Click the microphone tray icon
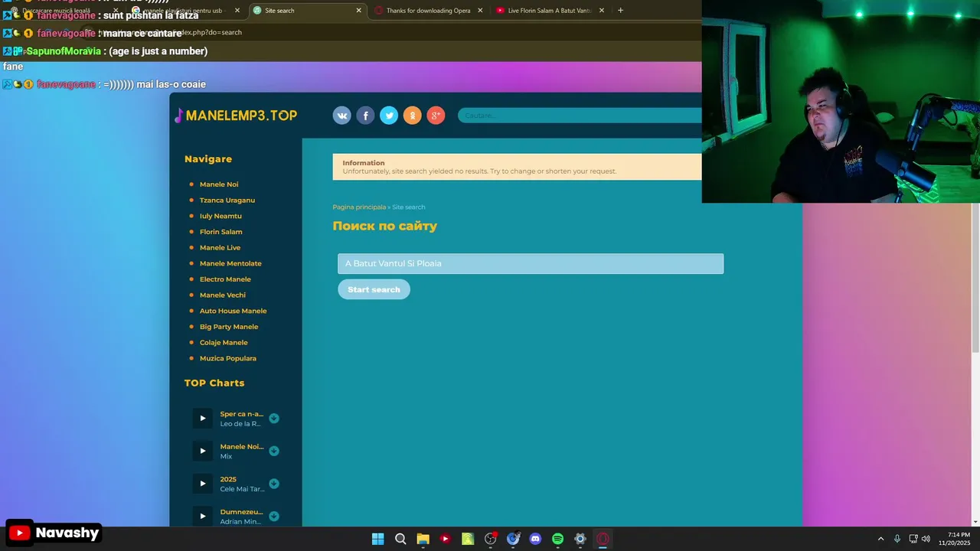Image resolution: width=980 pixels, height=551 pixels. [x=897, y=539]
